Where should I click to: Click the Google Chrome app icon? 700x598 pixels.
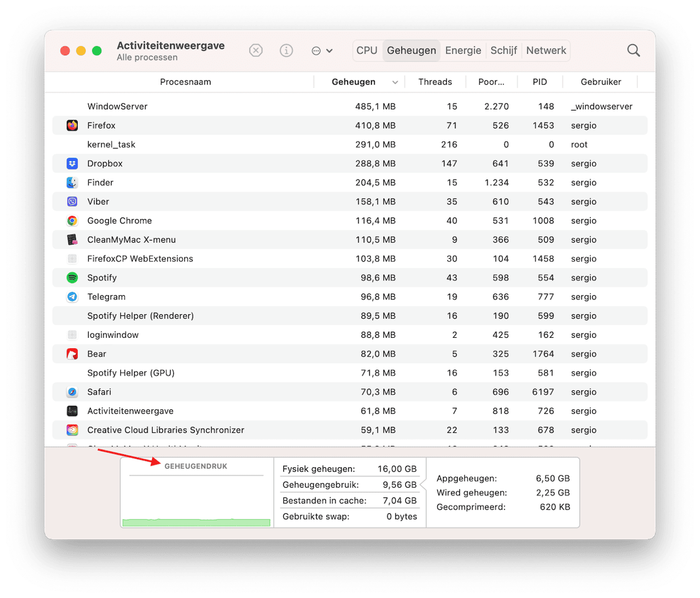pyautogui.click(x=72, y=220)
